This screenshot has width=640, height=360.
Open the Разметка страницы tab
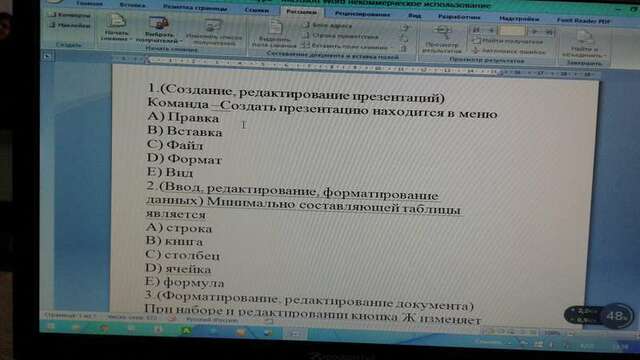pos(195,7)
